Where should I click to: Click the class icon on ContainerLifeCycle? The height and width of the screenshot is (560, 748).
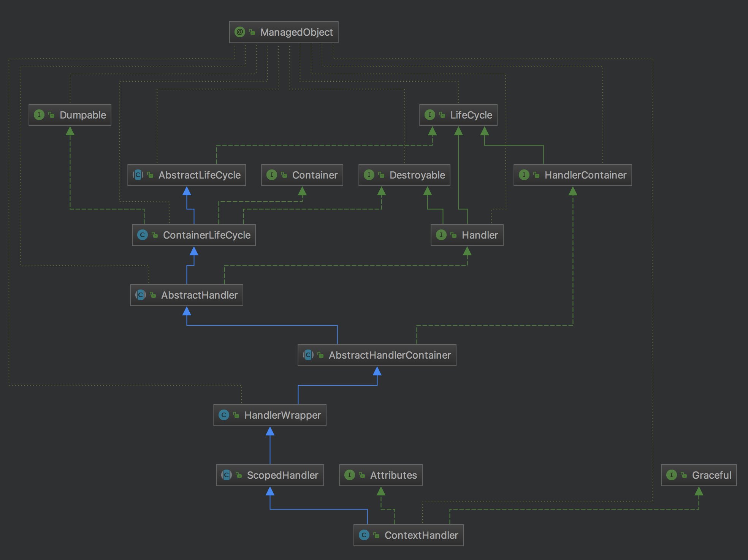tap(143, 235)
